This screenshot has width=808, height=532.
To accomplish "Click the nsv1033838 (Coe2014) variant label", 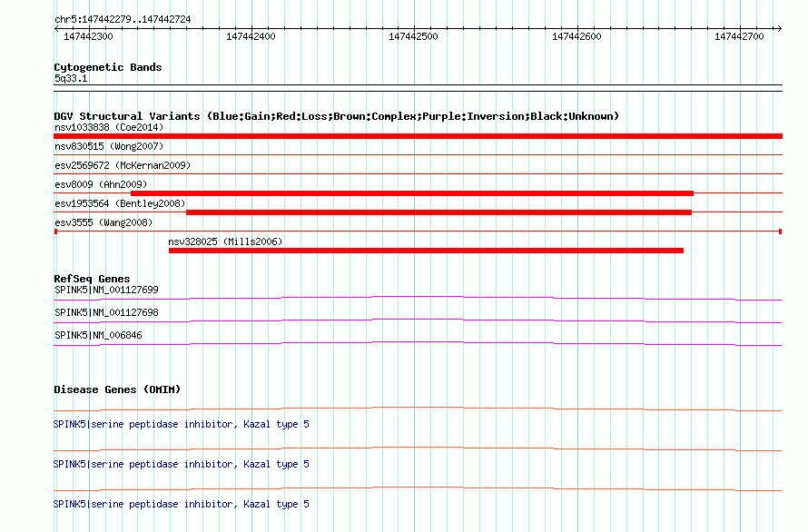I will coord(109,127).
